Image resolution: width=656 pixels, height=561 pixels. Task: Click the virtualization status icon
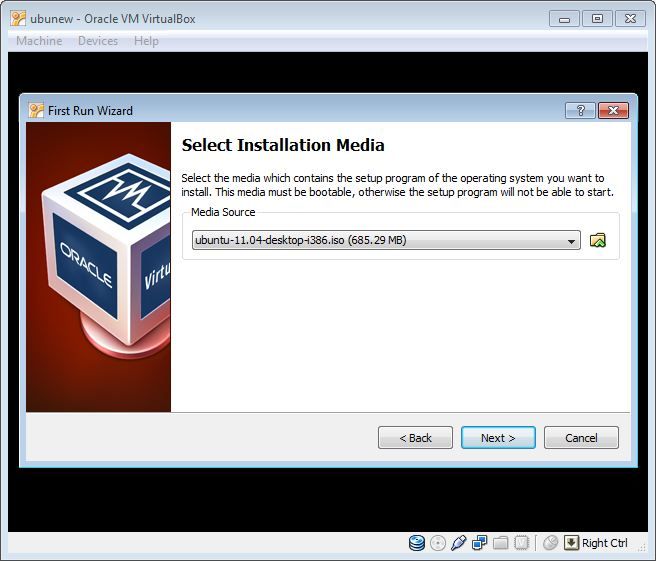point(521,543)
